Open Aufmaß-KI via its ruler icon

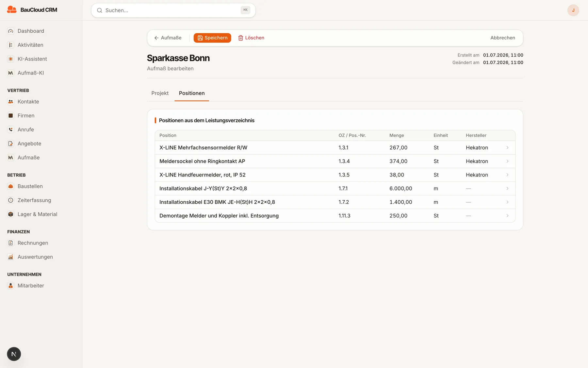(11, 73)
